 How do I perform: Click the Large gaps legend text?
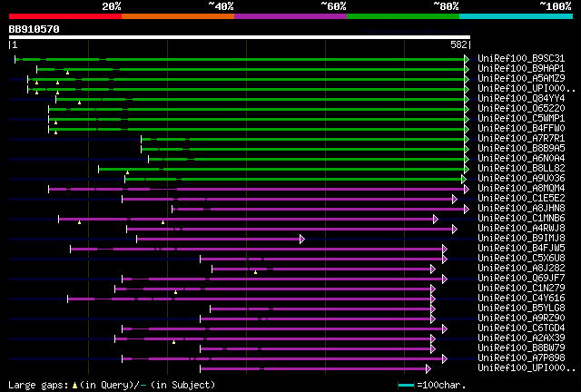[38, 386]
